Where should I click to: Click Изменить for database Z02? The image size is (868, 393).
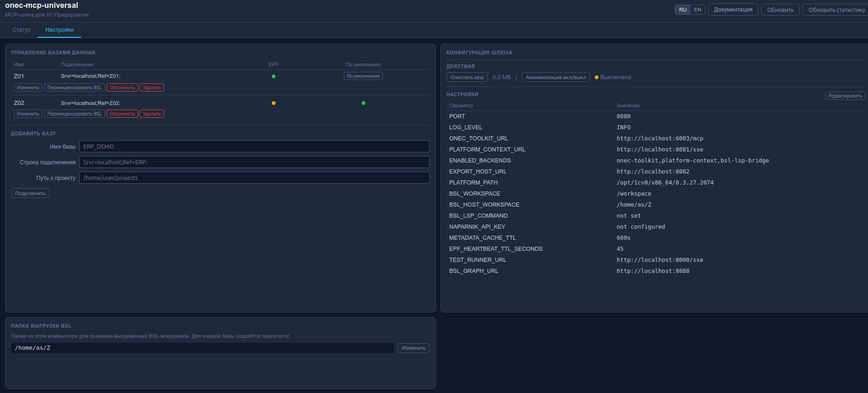(28, 114)
